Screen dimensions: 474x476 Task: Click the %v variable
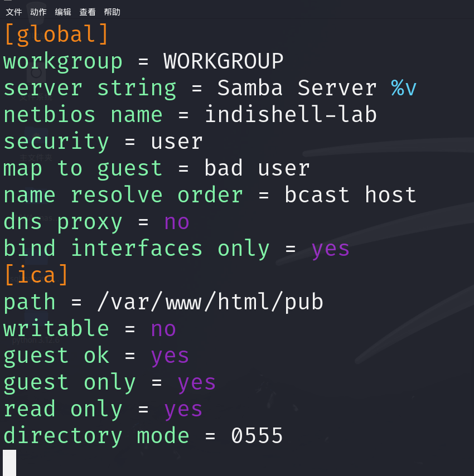[404, 88]
